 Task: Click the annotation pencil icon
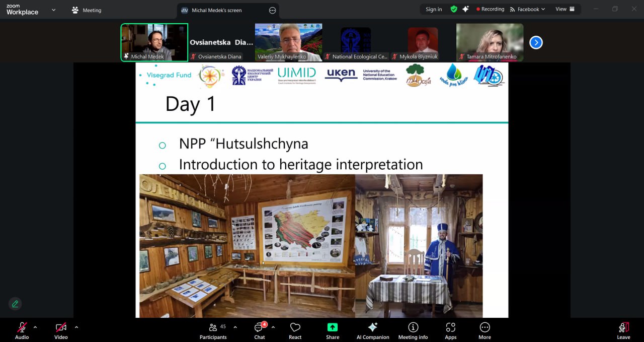(x=15, y=304)
